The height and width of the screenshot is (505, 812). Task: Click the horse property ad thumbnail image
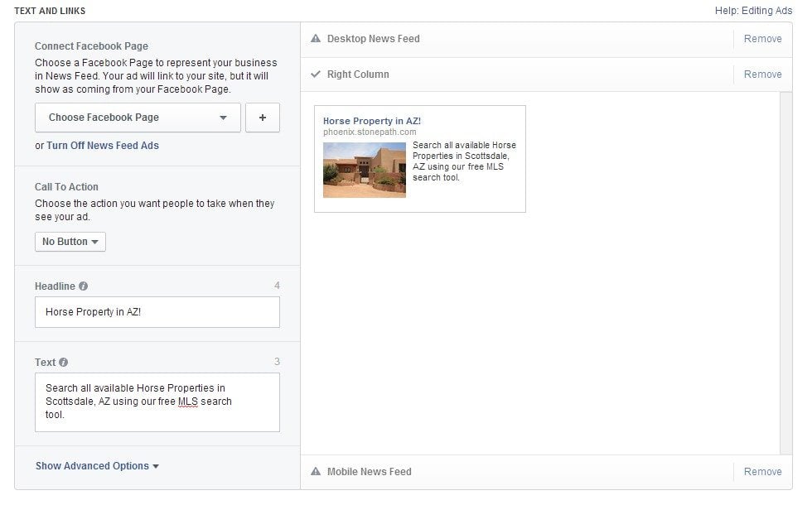[x=365, y=170]
